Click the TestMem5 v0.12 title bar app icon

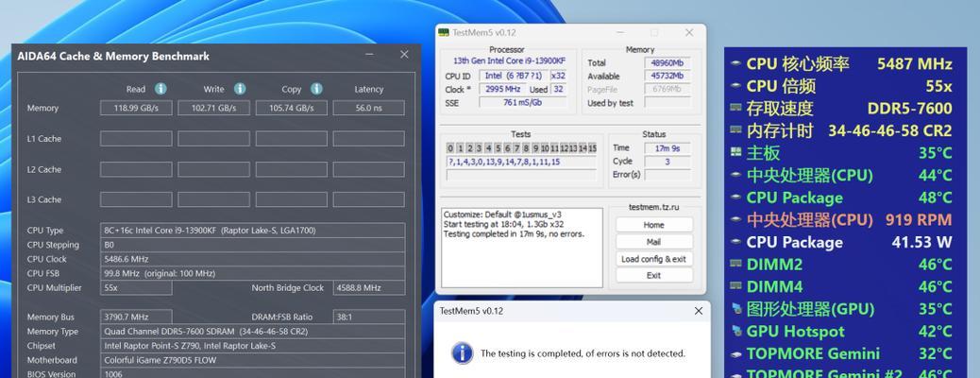click(444, 32)
